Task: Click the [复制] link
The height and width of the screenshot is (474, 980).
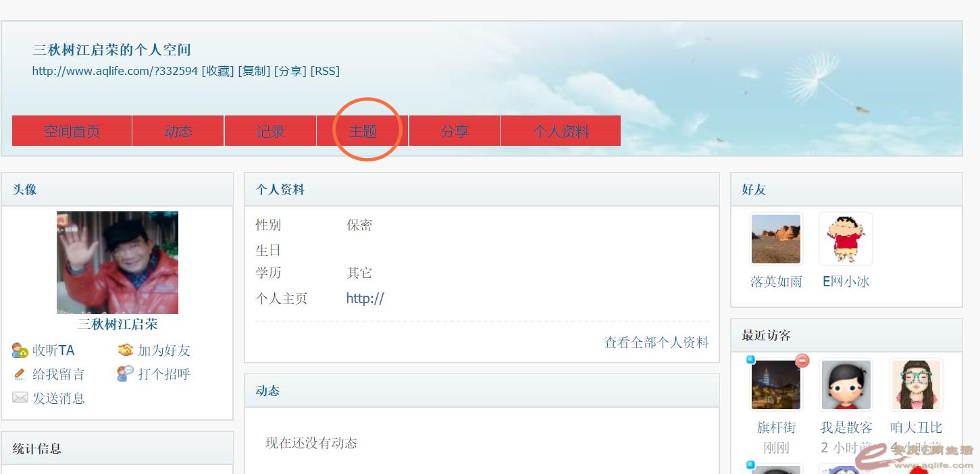Action: coord(255,71)
